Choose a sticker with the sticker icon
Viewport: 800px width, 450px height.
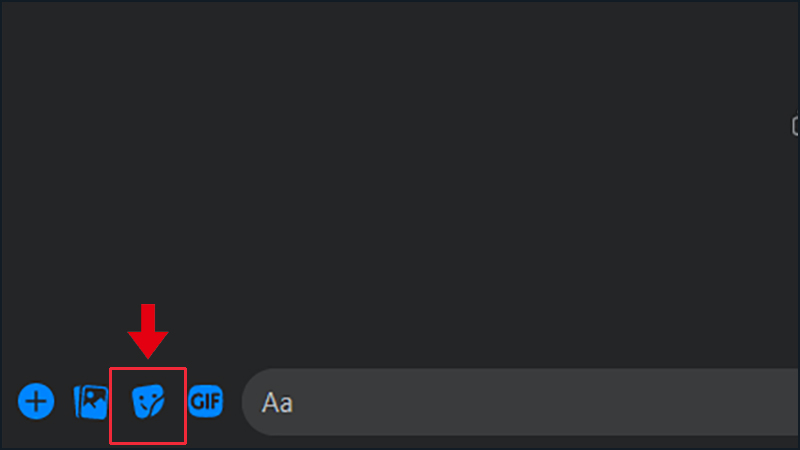click(148, 402)
